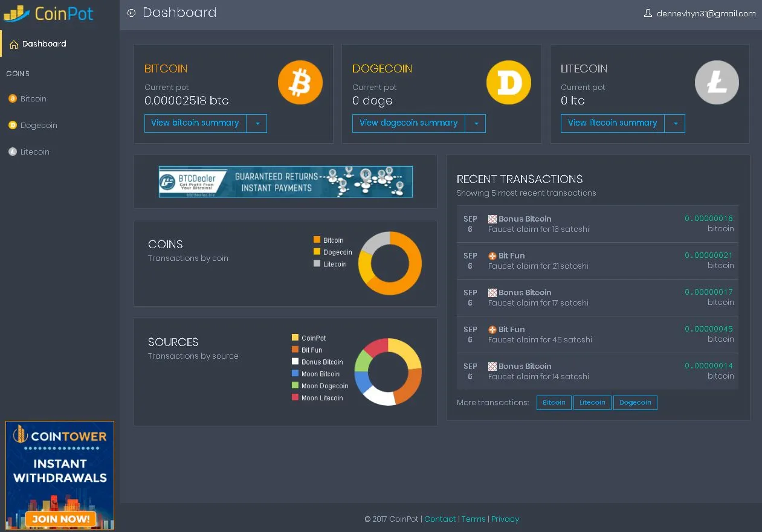
Task: Click 'Faucet claim for 14 satoshi' text
Action: coord(538,377)
